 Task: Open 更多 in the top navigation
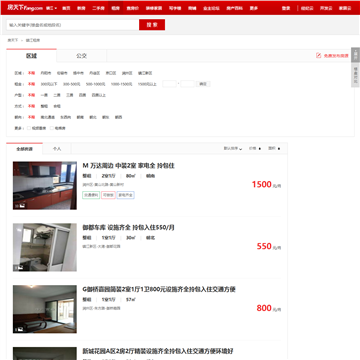[254, 8]
